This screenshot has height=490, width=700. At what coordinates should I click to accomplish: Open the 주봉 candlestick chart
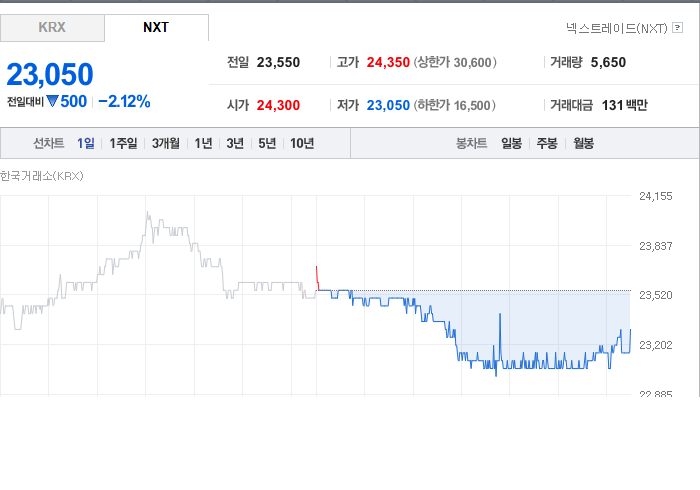(x=547, y=143)
